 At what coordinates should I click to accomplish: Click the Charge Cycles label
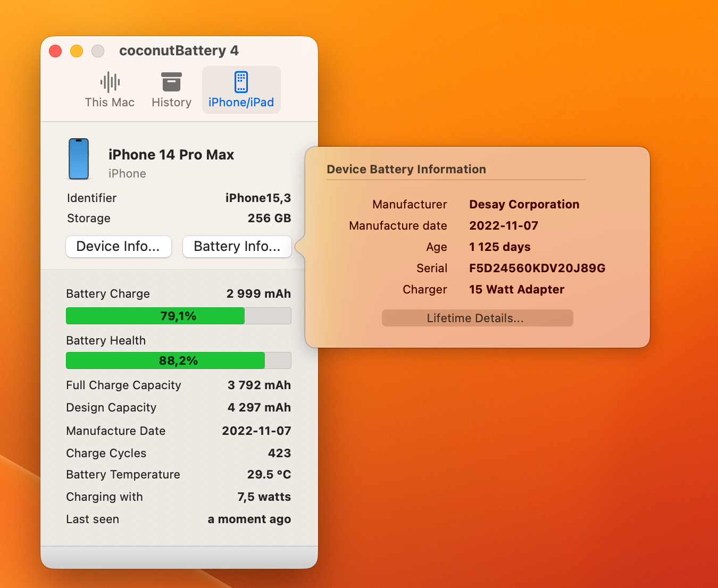pos(106,453)
